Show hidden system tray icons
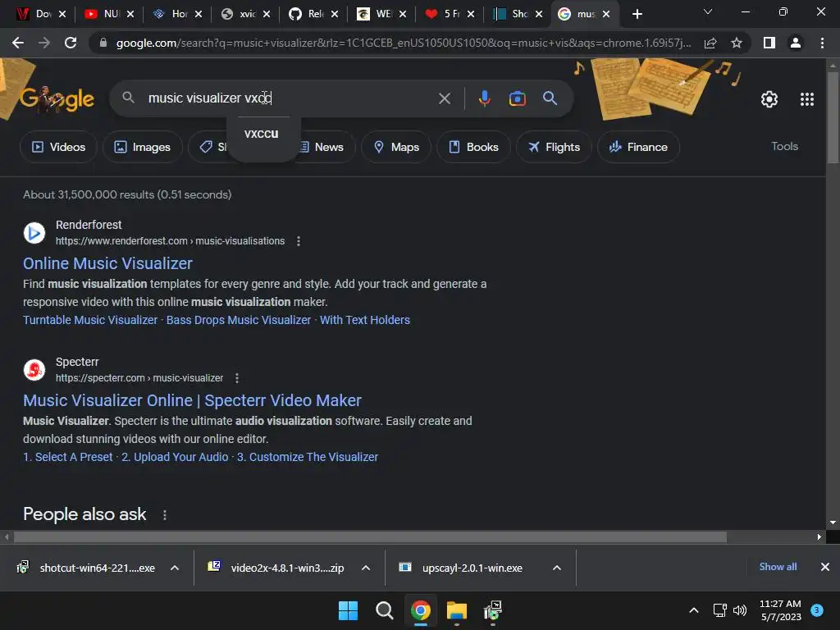 (x=693, y=610)
